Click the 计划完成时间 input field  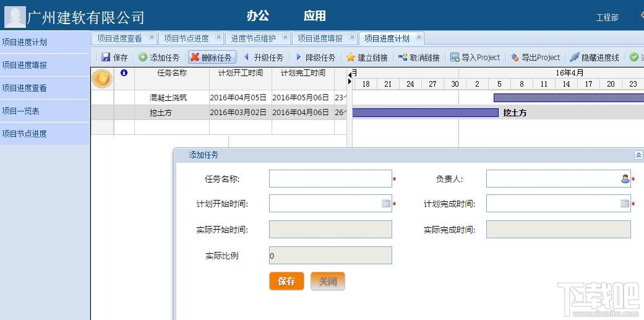point(559,204)
